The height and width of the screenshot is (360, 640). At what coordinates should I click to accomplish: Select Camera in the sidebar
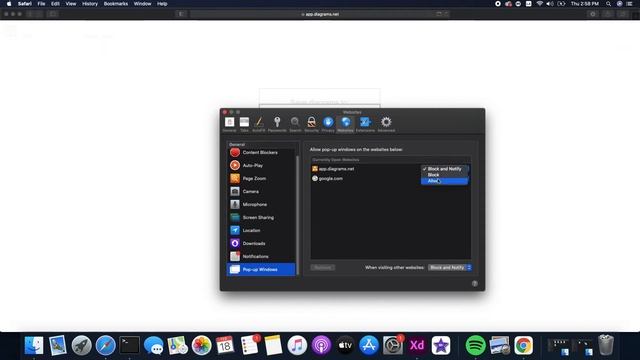pyautogui.click(x=261, y=191)
